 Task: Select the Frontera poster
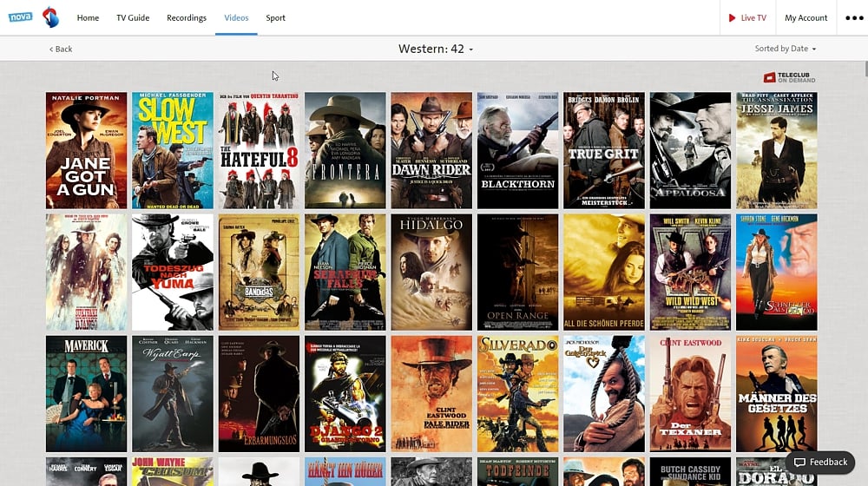(x=345, y=150)
